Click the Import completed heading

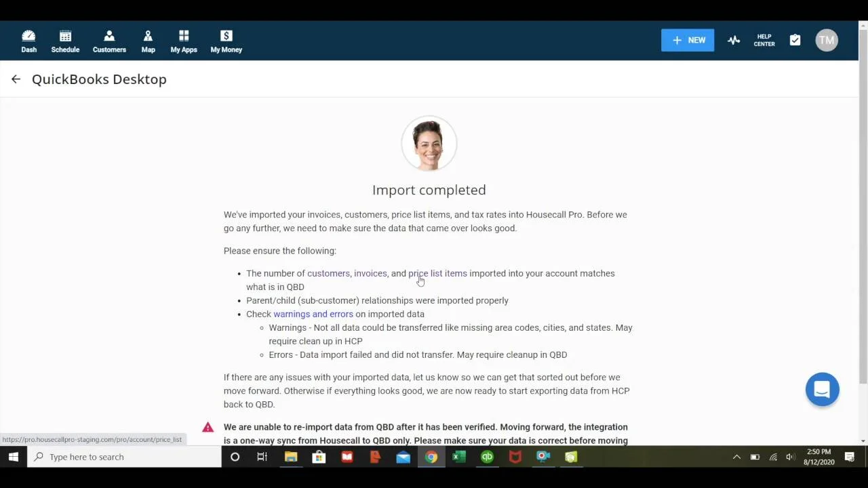429,190
